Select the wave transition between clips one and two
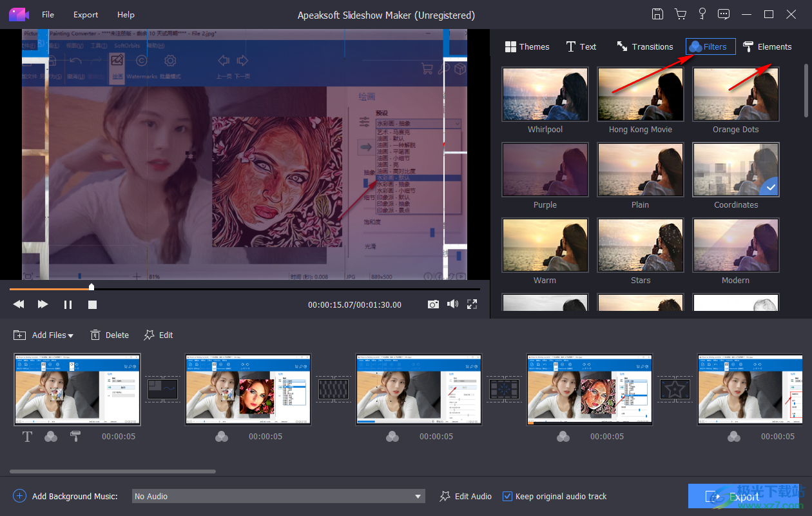This screenshot has width=812, height=516. (162, 389)
